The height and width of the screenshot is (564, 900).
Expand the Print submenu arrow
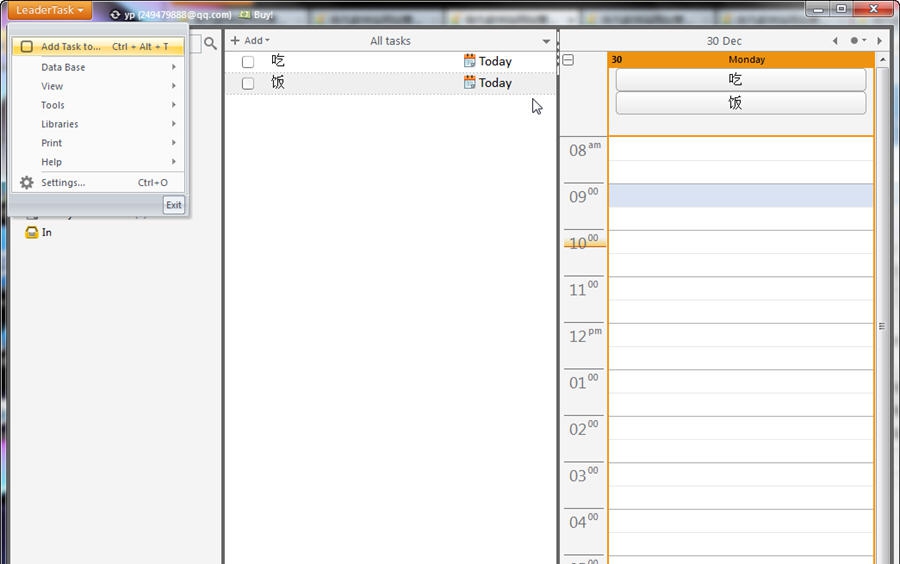point(173,143)
